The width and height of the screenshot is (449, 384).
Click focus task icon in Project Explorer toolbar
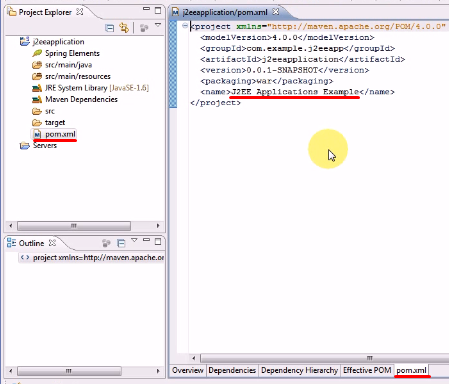point(144,28)
